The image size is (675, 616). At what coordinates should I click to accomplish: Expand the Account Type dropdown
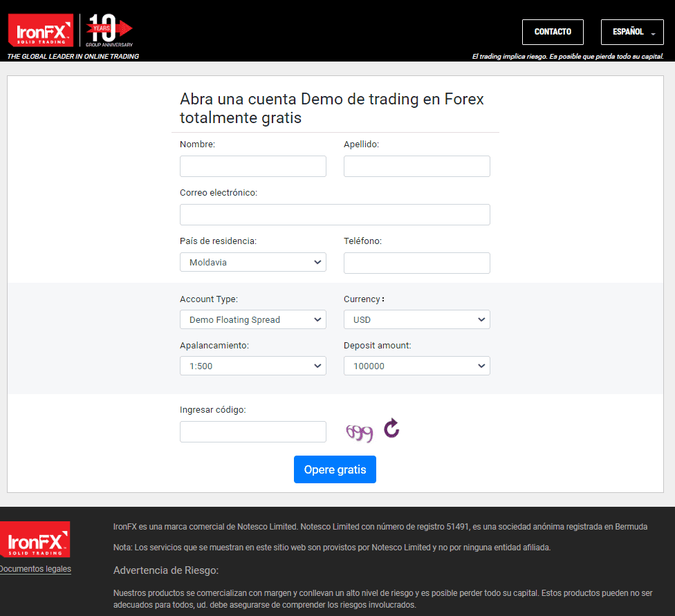coord(252,319)
